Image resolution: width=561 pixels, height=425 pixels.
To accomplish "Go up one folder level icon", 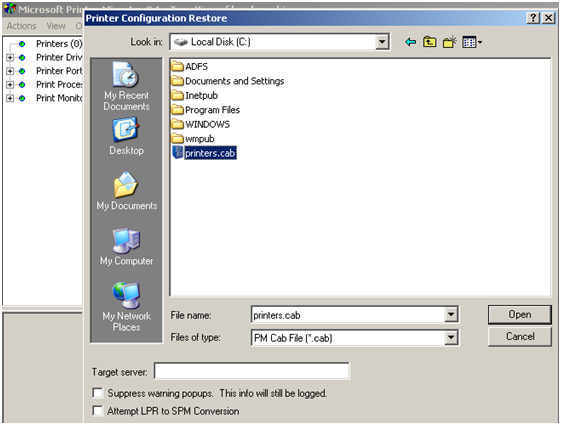I will [430, 42].
